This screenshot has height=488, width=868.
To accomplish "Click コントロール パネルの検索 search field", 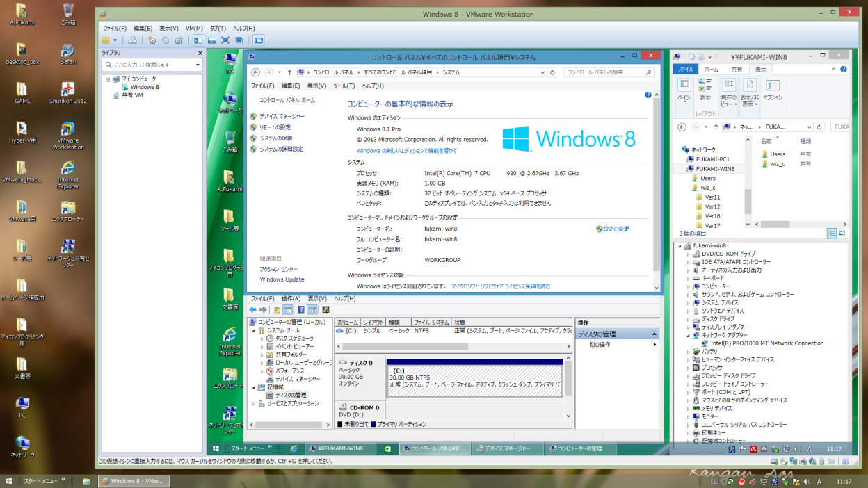I will tap(609, 72).
